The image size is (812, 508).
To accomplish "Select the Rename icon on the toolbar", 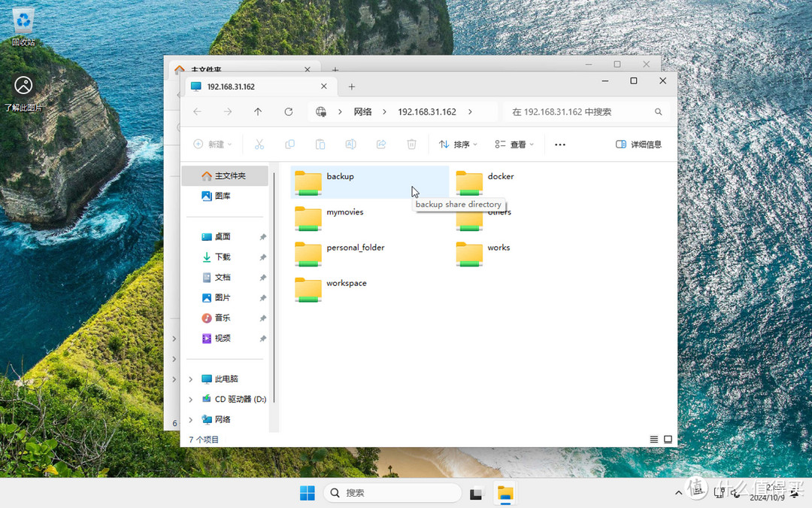I will (x=350, y=144).
